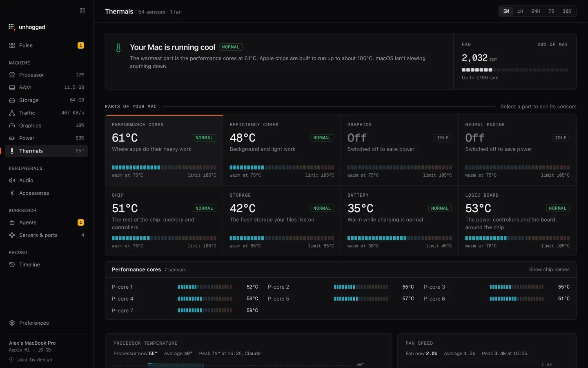Click the Local by design label
Image resolution: width=588 pixels, height=368 pixels.
(x=34, y=360)
